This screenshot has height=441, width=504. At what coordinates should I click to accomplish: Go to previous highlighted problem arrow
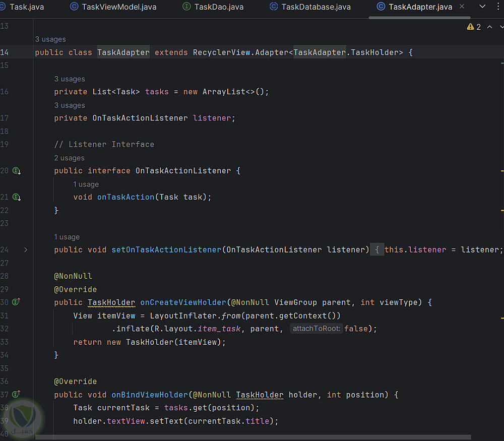(x=489, y=27)
